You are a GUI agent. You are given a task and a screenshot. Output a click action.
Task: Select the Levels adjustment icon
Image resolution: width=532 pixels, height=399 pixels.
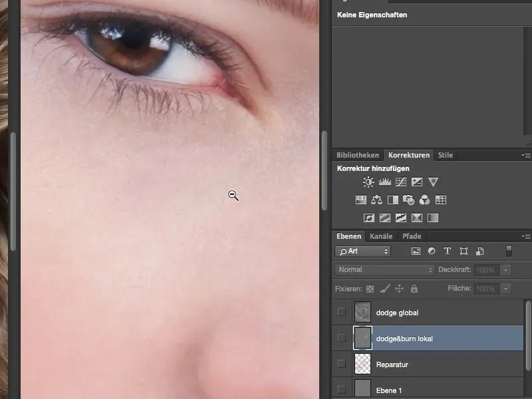coord(384,182)
